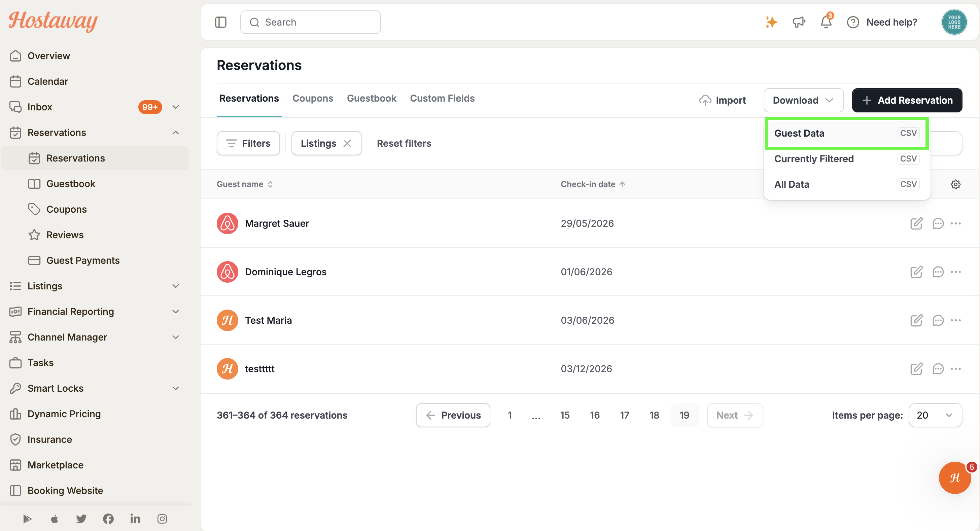This screenshot has width=980, height=531.
Task: Open the Twitter link icon
Action: (81, 519)
